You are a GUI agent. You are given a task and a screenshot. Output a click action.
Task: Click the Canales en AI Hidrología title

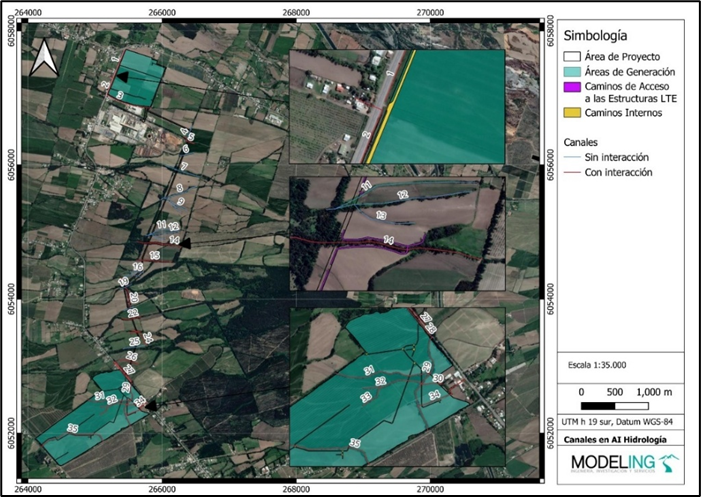click(616, 440)
